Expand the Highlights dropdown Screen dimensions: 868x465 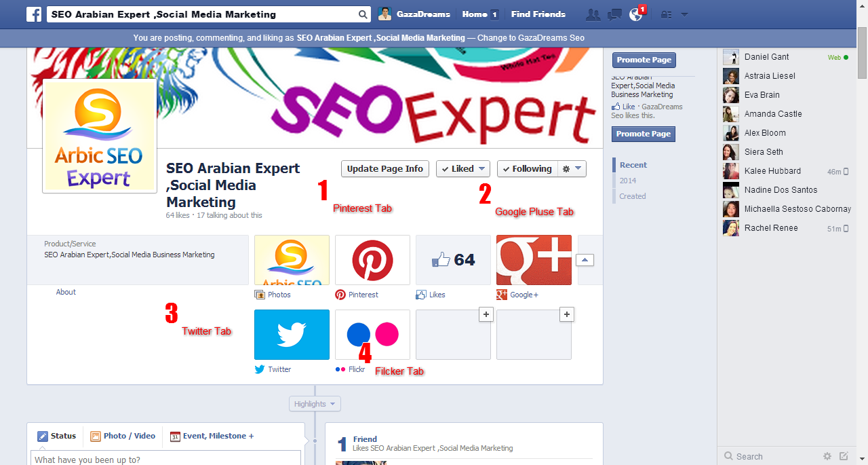tap(315, 404)
